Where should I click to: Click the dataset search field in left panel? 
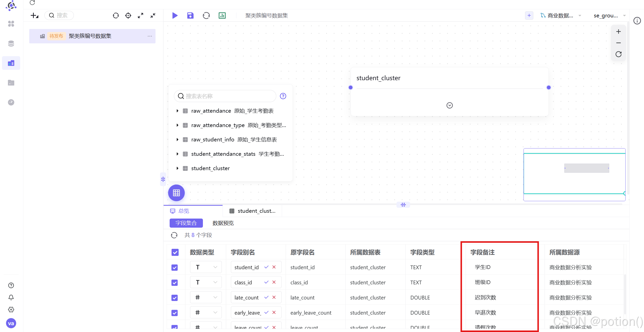(59, 15)
